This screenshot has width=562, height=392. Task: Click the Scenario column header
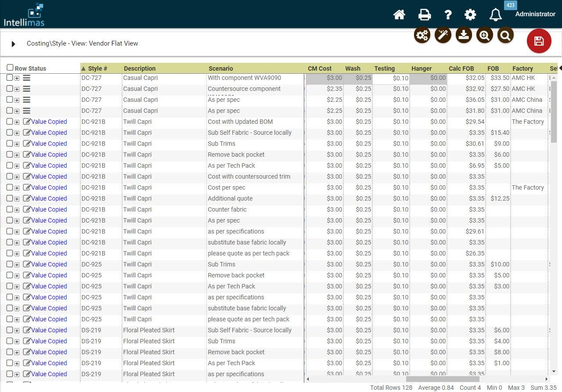pyautogui.click(x=220, y=68)
